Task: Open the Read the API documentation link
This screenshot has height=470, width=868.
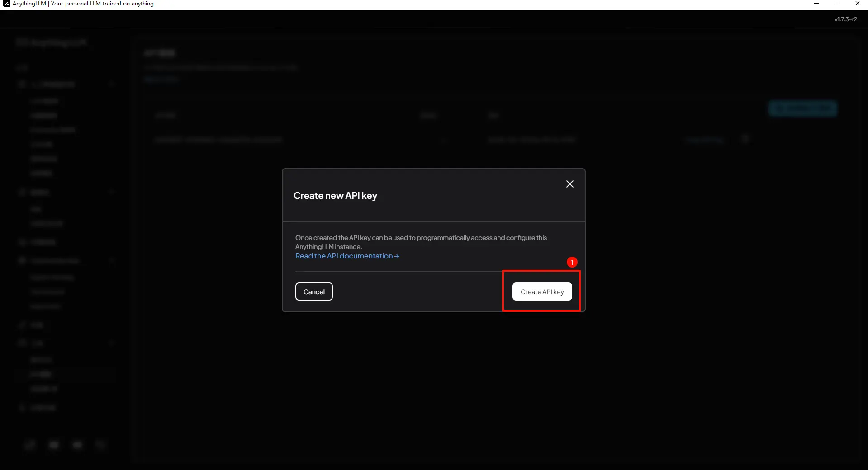Action: 347,256
